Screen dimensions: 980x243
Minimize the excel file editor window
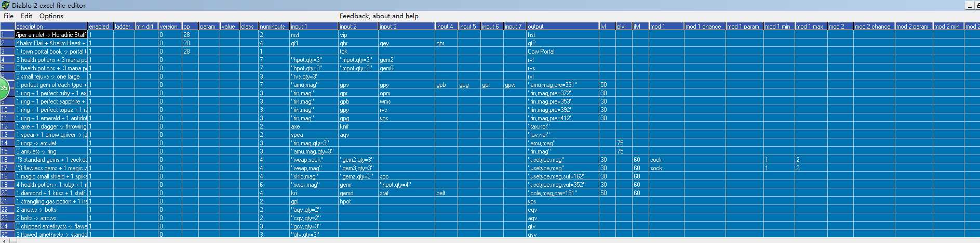(969, 5)
